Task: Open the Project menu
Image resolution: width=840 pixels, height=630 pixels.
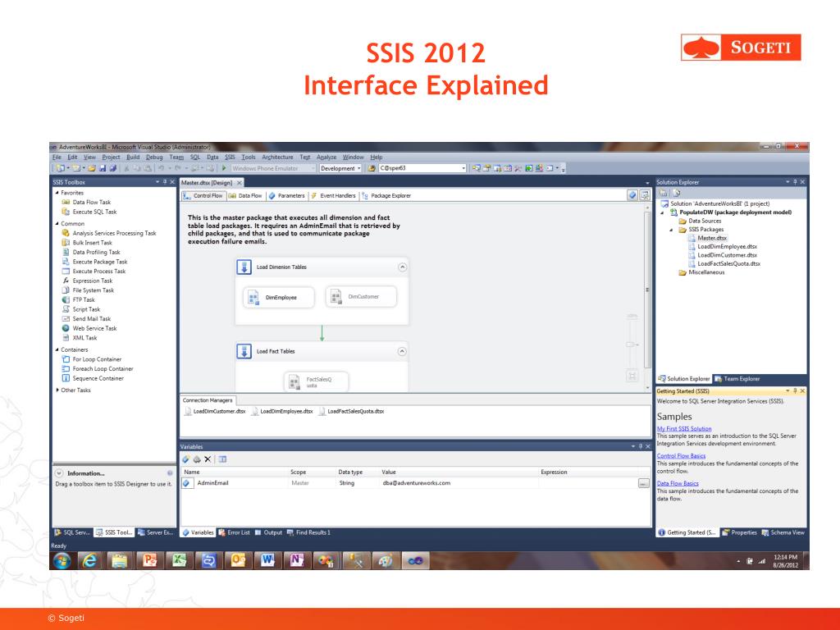Action: click(x=111, y=157)
